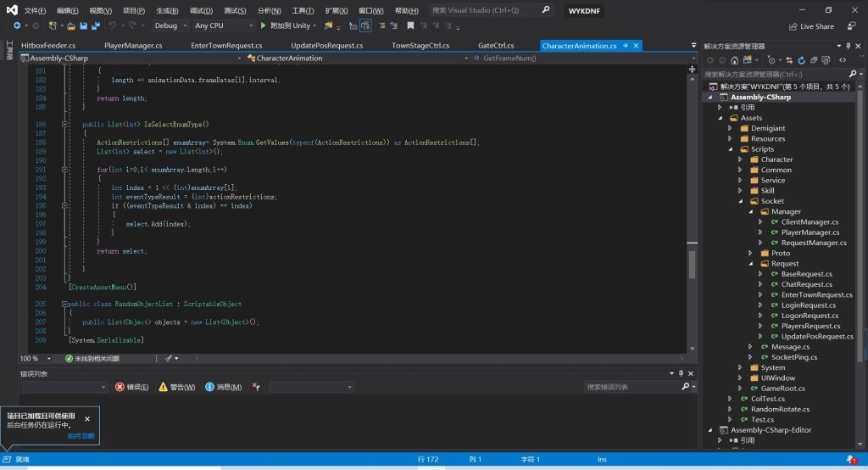This screenshot has height=470, width=868.
Task: Toggle the Warnings filter button
Action: 176,387
